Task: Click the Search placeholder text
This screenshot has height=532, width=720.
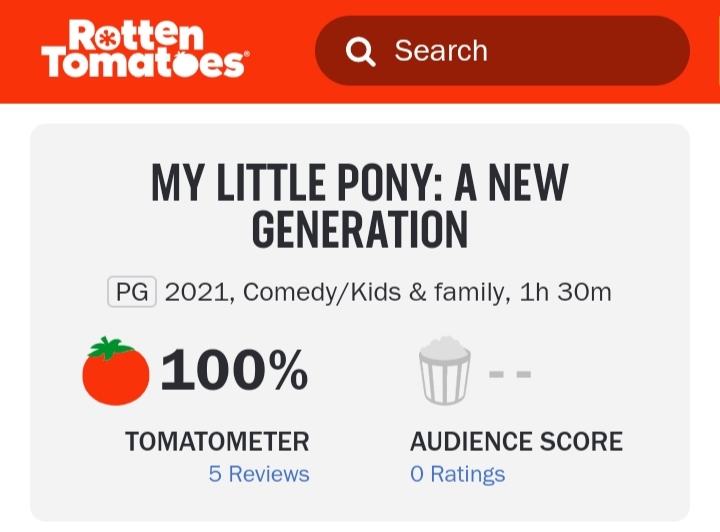Action: click(x=441, y=51)
